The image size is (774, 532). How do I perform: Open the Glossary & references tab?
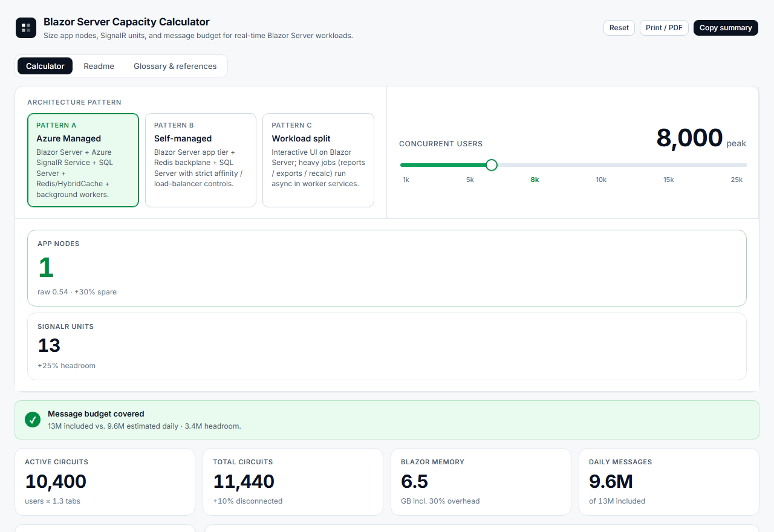click(175, 66)
